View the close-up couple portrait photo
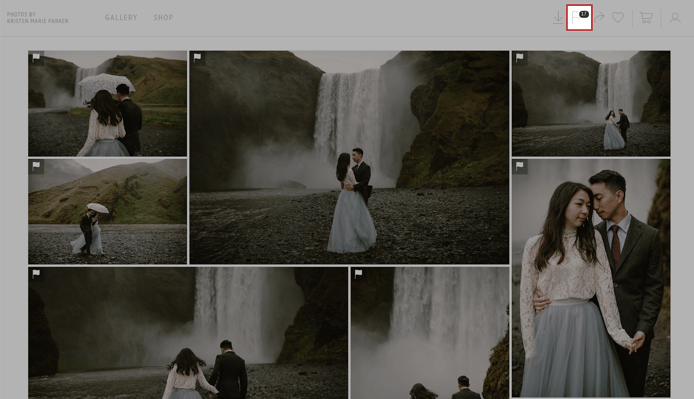 (x=591, y=278)
